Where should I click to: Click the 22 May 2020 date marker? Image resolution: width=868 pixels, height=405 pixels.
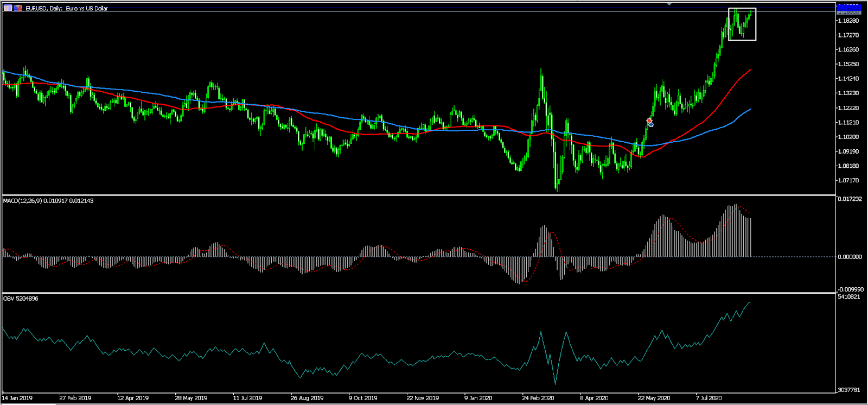[x=654, y=398]
